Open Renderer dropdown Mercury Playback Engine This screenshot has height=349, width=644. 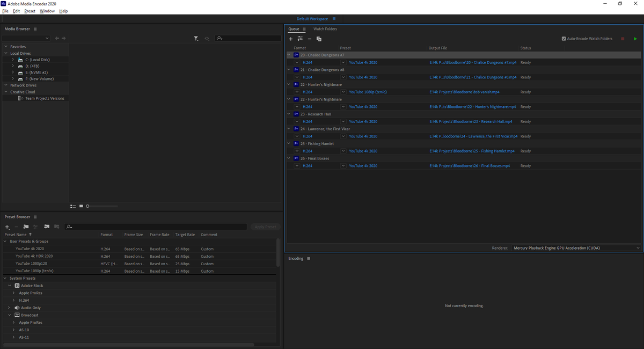coord(576,248)
